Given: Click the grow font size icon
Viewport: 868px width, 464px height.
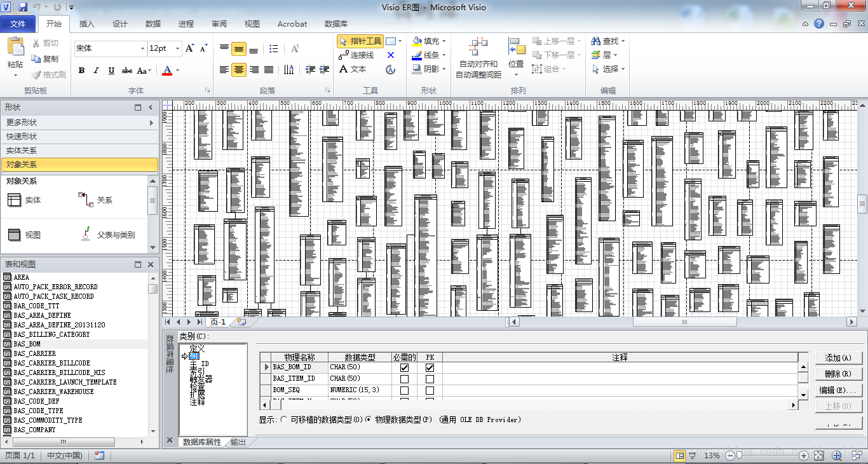Looking at the screenshot, I should (189, 48).
